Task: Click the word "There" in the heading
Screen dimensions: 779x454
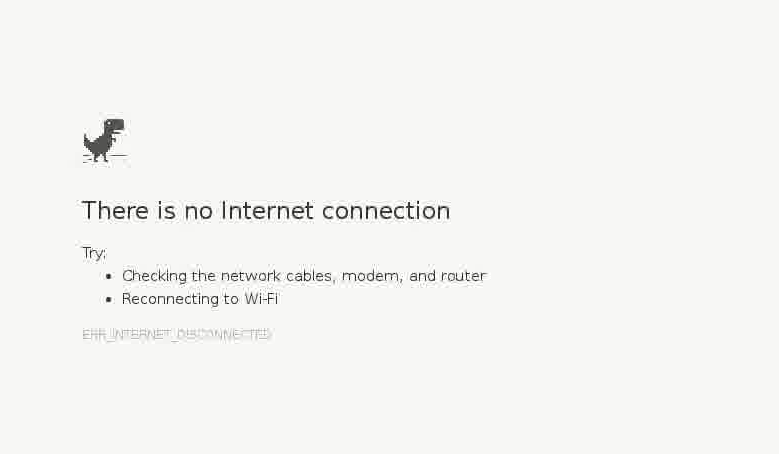Action: pos(115,211)
